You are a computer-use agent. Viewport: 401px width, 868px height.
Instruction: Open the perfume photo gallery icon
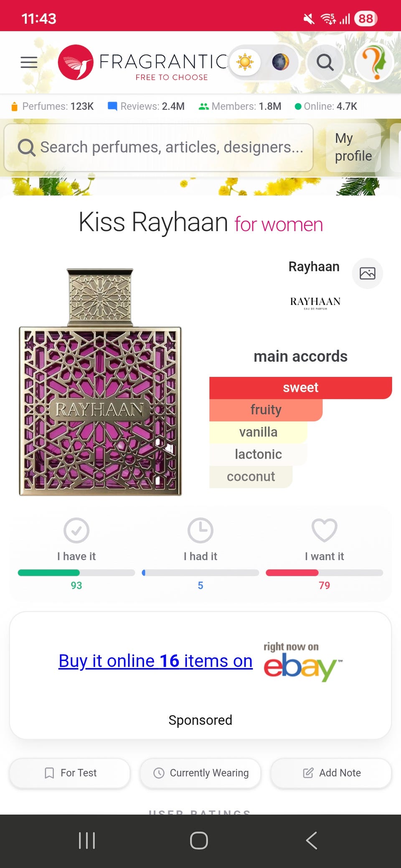pos(368,273)
